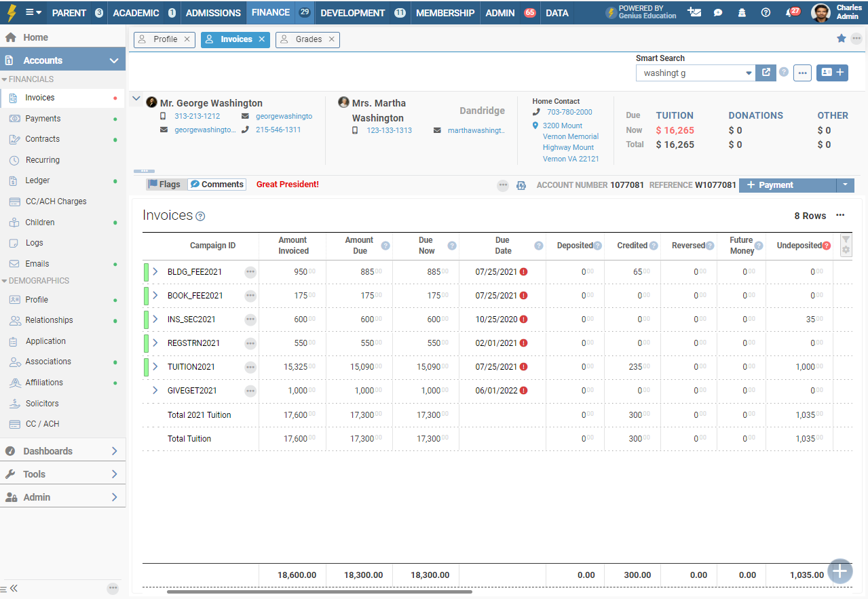
Task: Open Smart Search result in new window
Action: 766,73
